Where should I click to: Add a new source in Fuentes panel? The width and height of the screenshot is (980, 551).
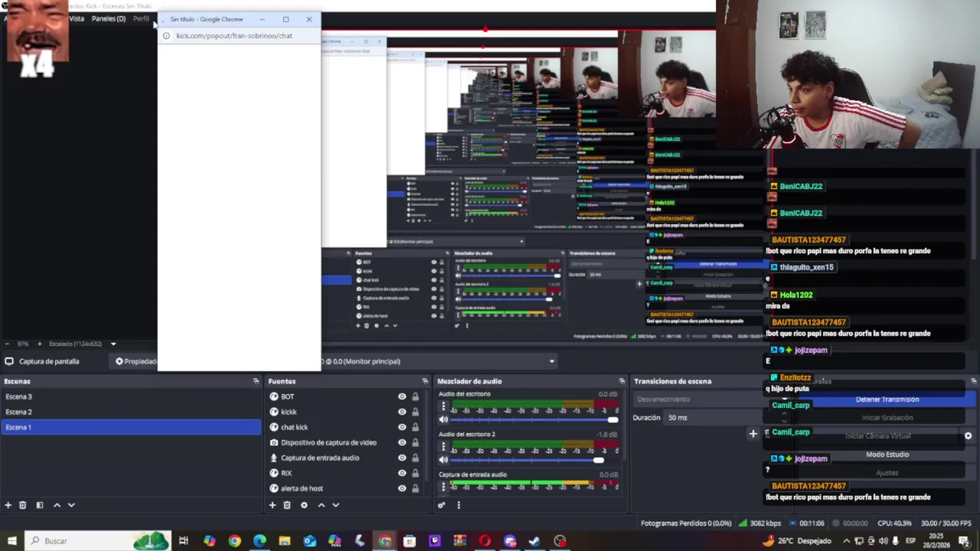pos(272,505)
